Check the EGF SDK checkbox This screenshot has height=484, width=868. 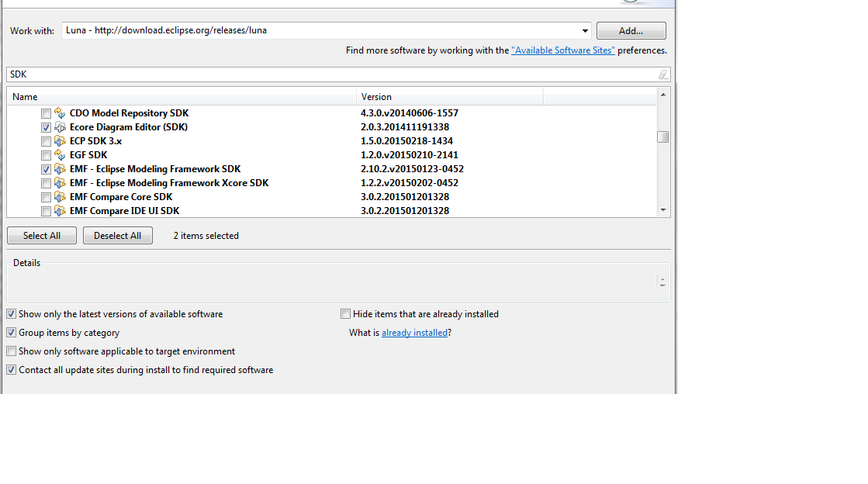coord(46,156)
